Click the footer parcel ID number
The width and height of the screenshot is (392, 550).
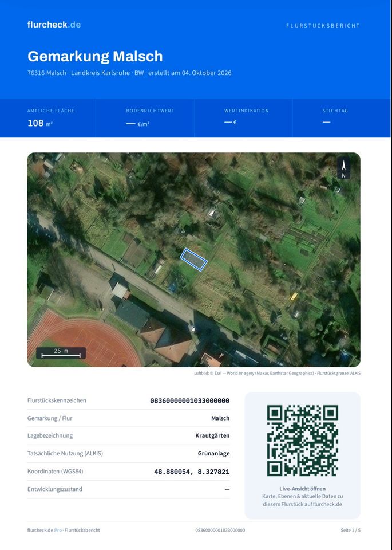tap(220, 530)
